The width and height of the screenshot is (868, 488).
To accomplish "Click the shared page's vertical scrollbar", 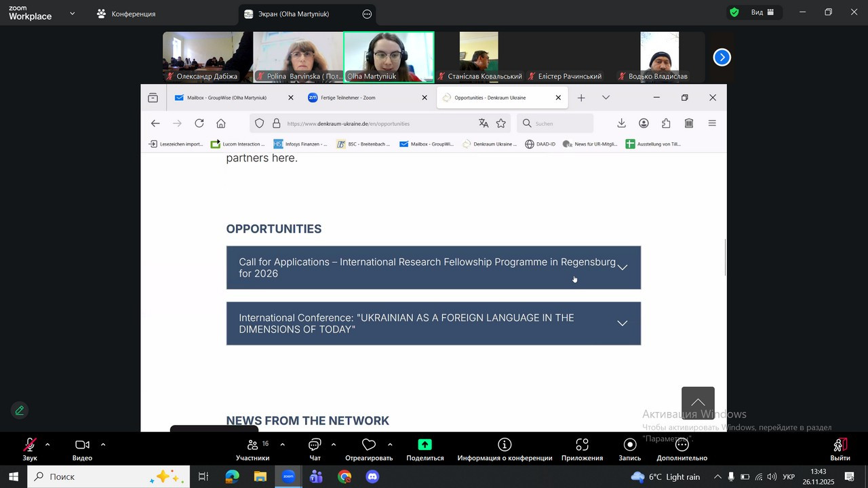I will coord(725,258).
